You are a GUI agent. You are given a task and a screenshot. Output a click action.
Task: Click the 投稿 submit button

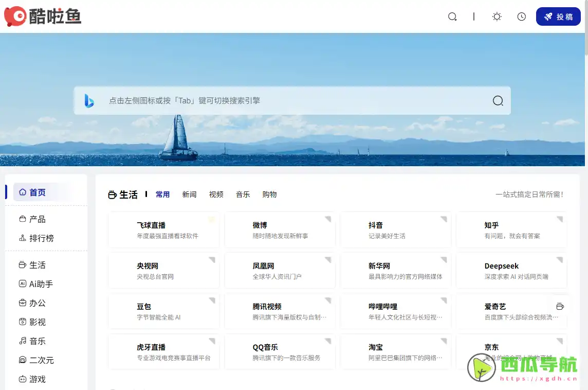[x=558, y=16]
